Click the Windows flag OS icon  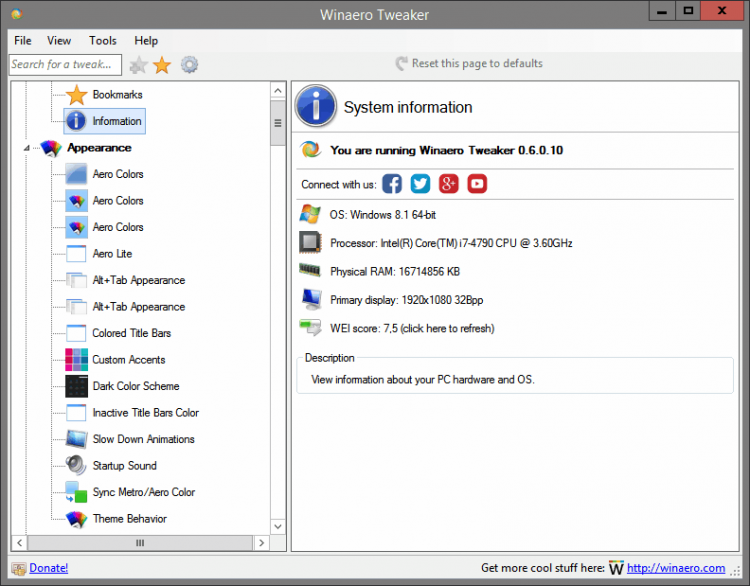[x=310, y=214]
